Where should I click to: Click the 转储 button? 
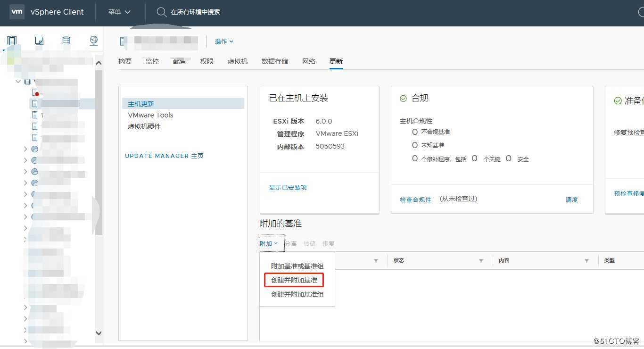click(310, 244)
